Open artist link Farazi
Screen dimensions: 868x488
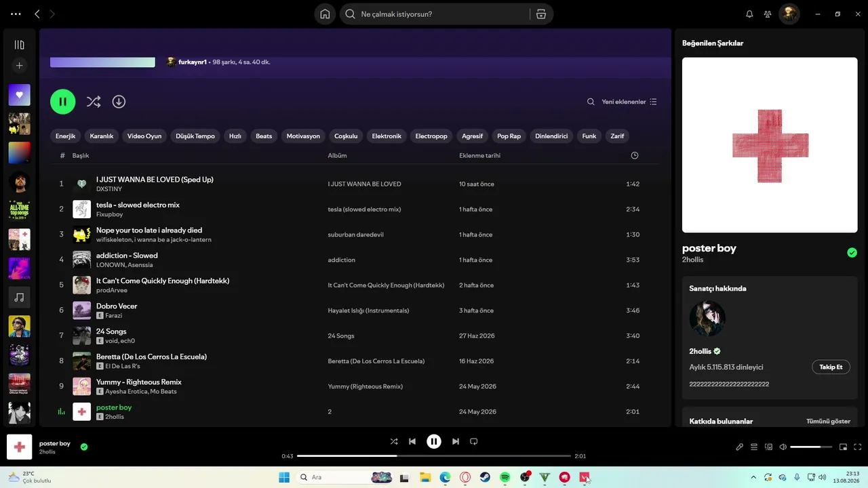tap(114, 316)
